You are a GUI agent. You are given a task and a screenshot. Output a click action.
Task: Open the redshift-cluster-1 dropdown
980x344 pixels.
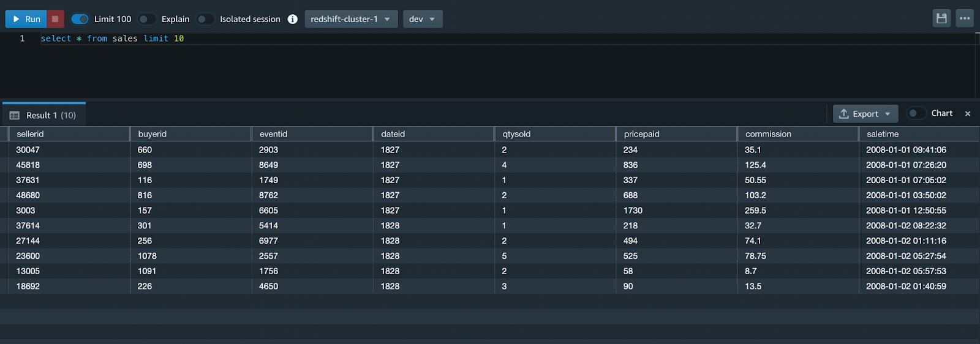point(351,19)
